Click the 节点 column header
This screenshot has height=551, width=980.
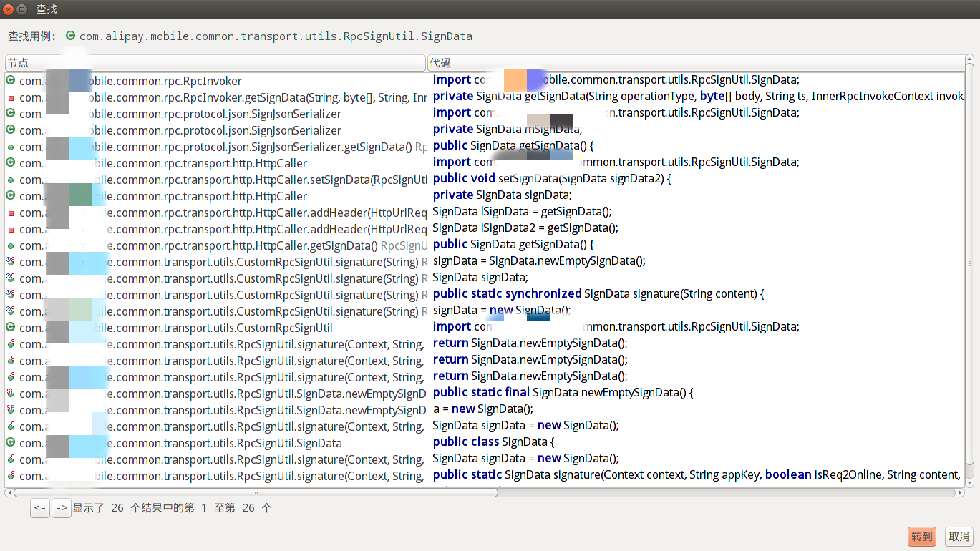(215, 63)
